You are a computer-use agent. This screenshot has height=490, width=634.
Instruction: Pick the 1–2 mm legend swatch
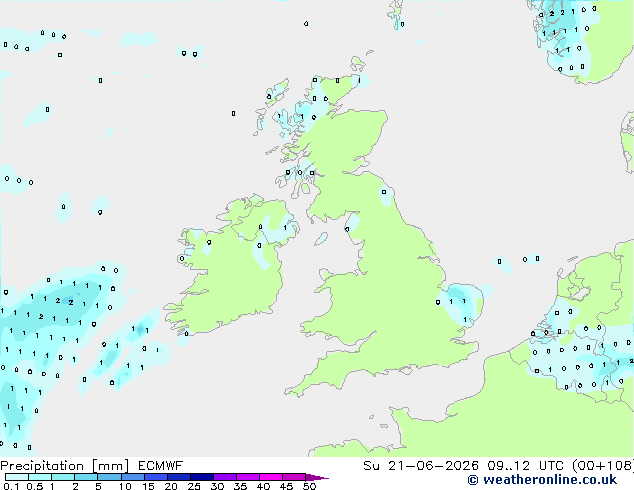pyautogui.click(x=63, y=477)
